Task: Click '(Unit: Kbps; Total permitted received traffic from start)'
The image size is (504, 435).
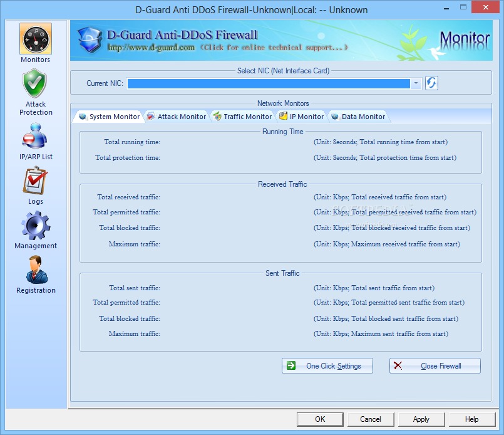Action: point(395,212)
